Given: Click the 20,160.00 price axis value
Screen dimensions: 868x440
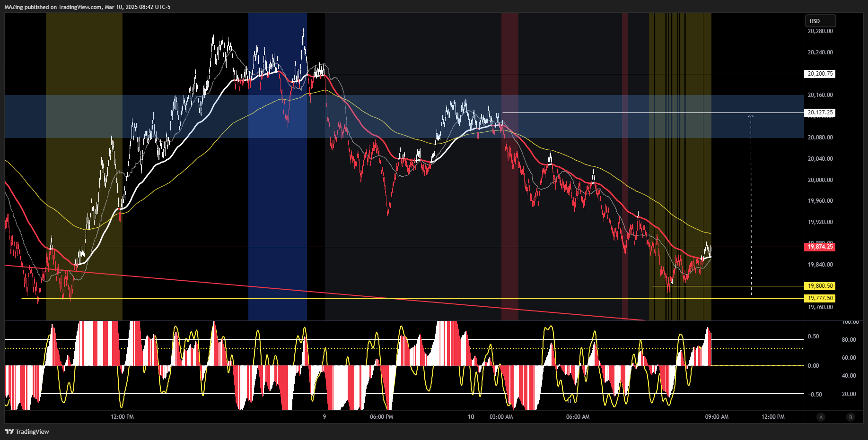Looking at the screenshot, I should [x=820, y=95].
